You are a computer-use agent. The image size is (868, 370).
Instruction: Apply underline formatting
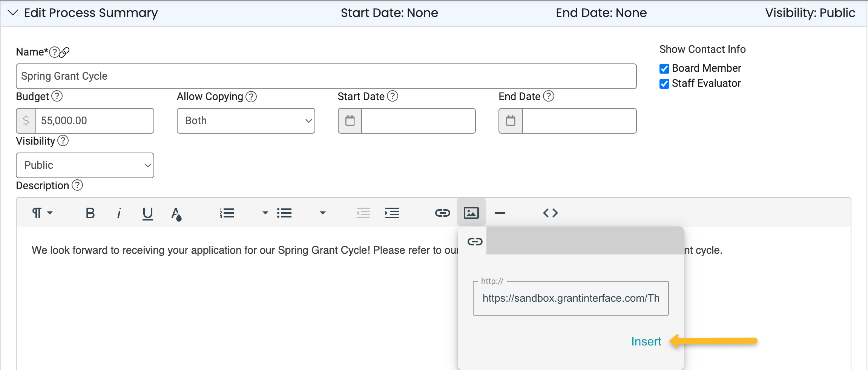tap(147, 213)
